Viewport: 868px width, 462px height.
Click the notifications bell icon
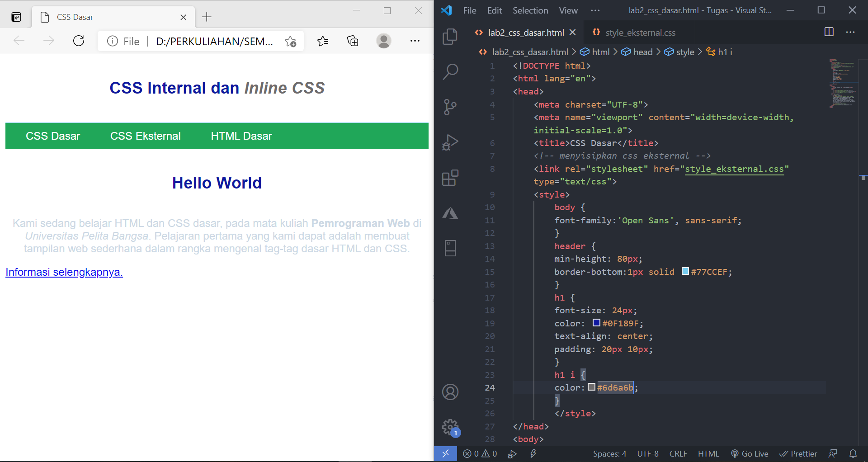(854, 454)
